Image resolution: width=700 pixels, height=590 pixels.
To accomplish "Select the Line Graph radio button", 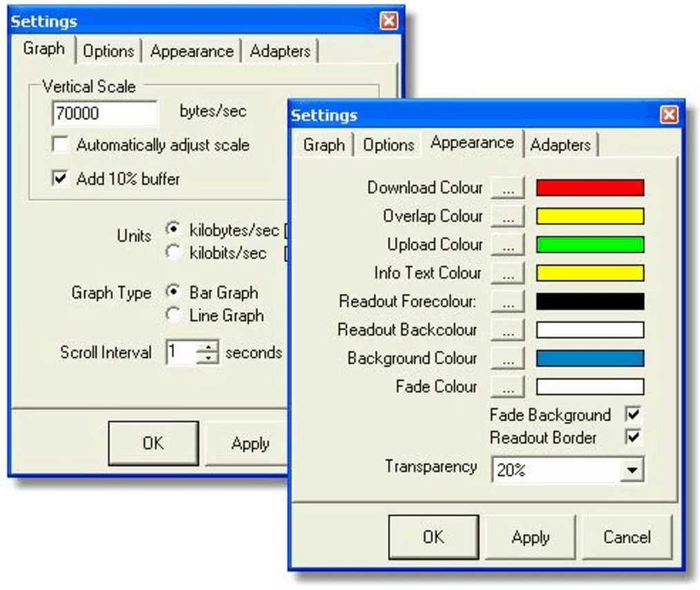I will click(x=173, y=315).
